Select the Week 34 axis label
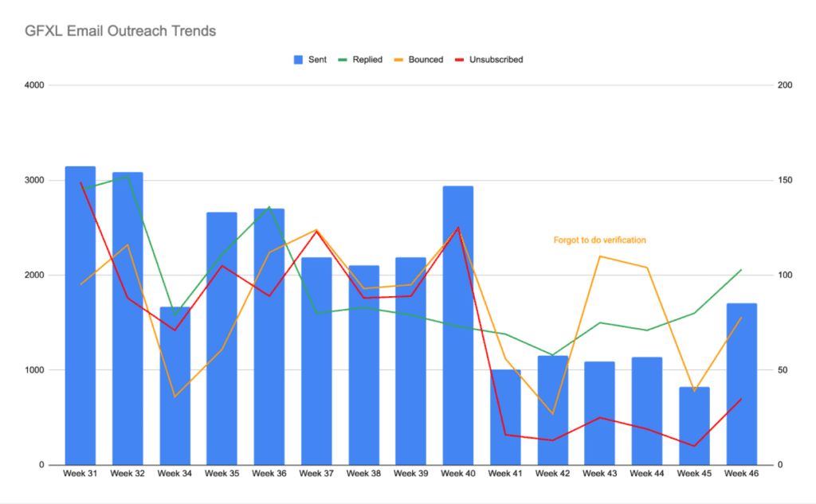 point(174,472)
